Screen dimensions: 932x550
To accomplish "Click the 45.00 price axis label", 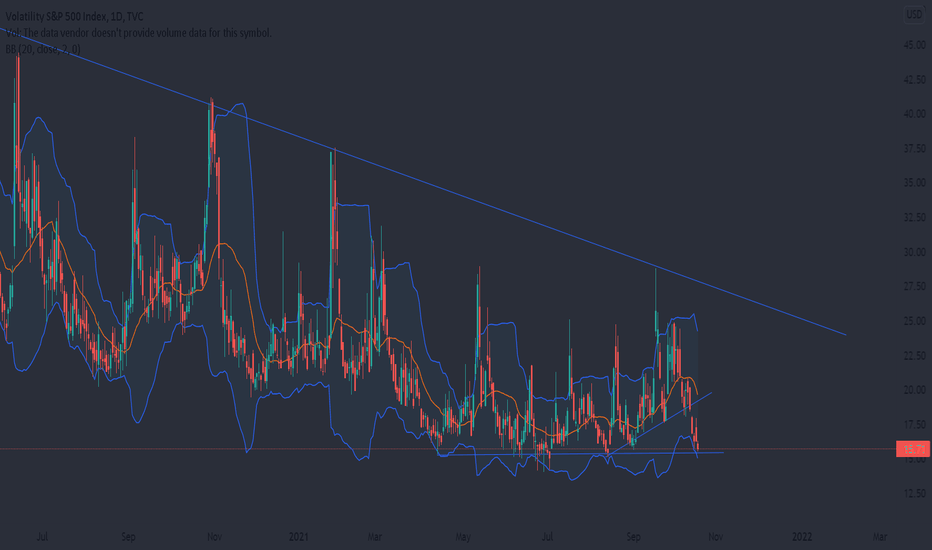I will (914, 45).
